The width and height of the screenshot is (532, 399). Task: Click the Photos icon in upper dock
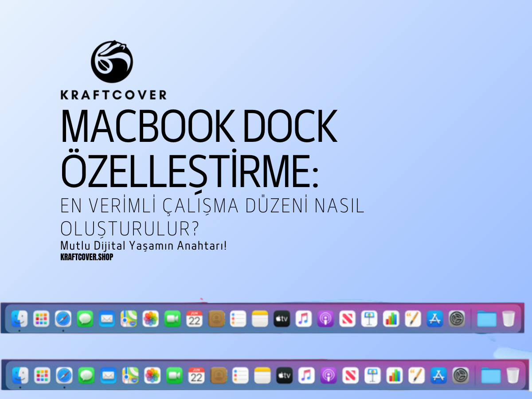(151, 319)
